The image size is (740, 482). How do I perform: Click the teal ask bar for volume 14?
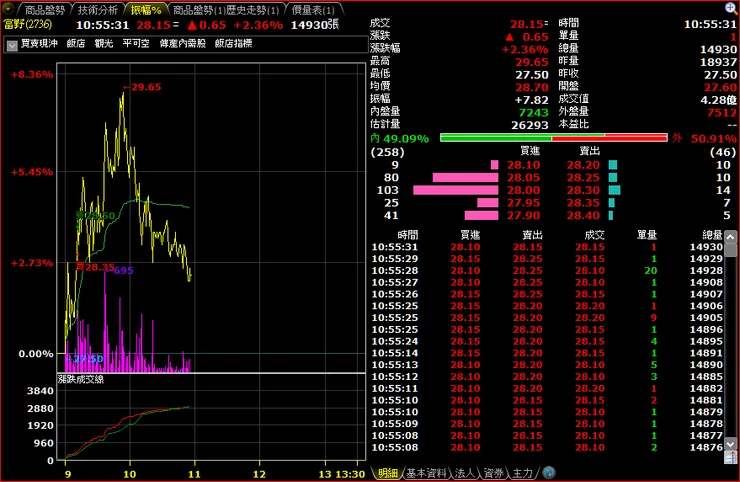click(x=614, y=190)
